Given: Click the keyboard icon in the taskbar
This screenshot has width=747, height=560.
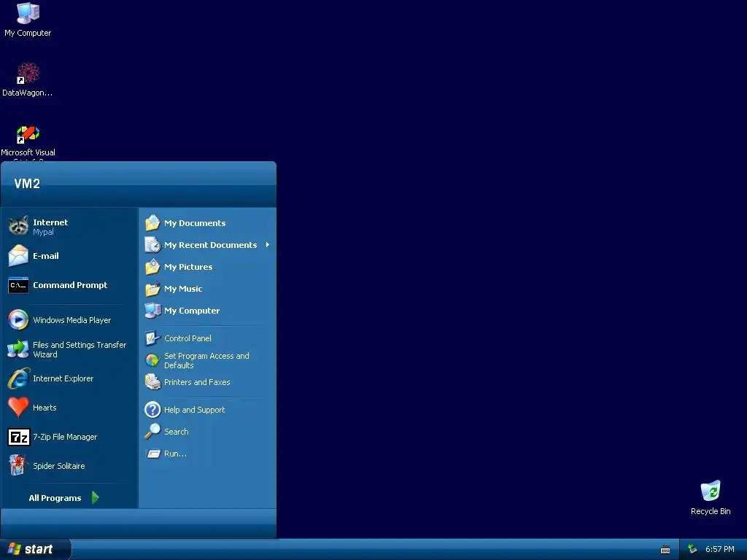Looking at the screenshot, I should tap(665, 550).
